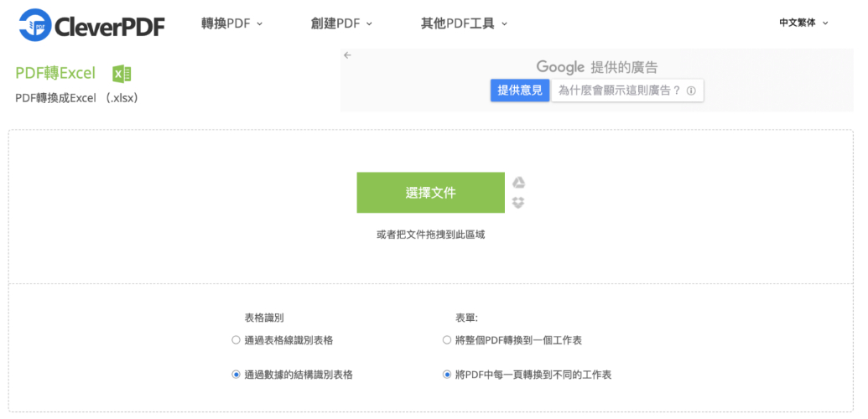Click 為什麼會顯示這則廣告？ button
Screen dimensions: 868x419
point(627,91)
